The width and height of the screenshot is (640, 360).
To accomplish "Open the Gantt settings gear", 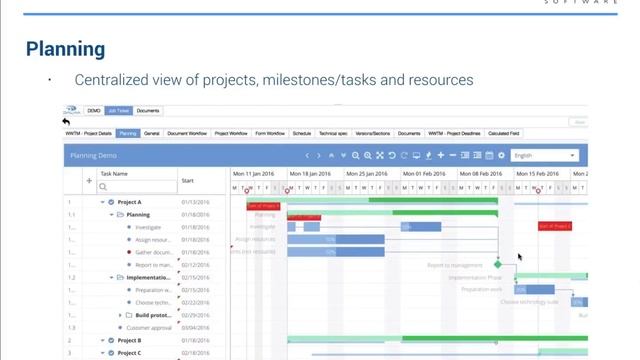I will [501, 156].
